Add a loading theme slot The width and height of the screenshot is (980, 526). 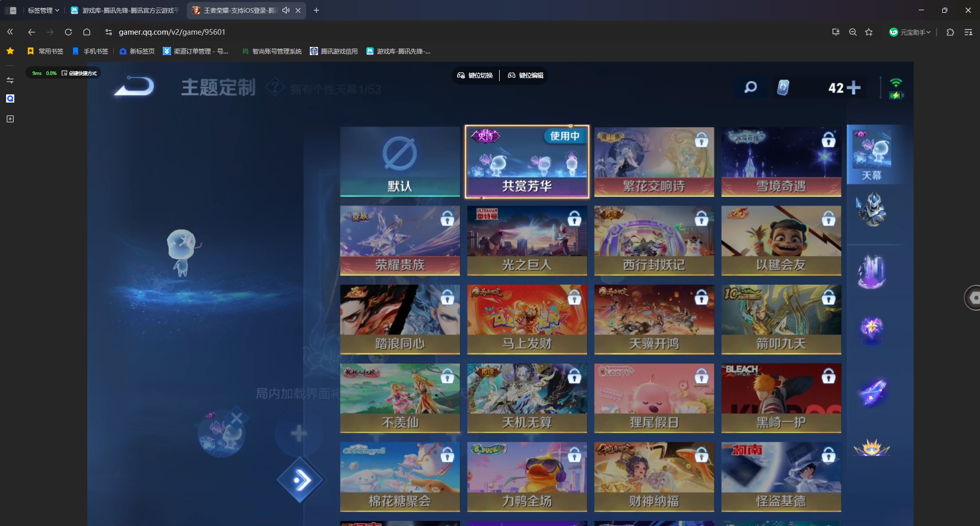click(299, 434)
